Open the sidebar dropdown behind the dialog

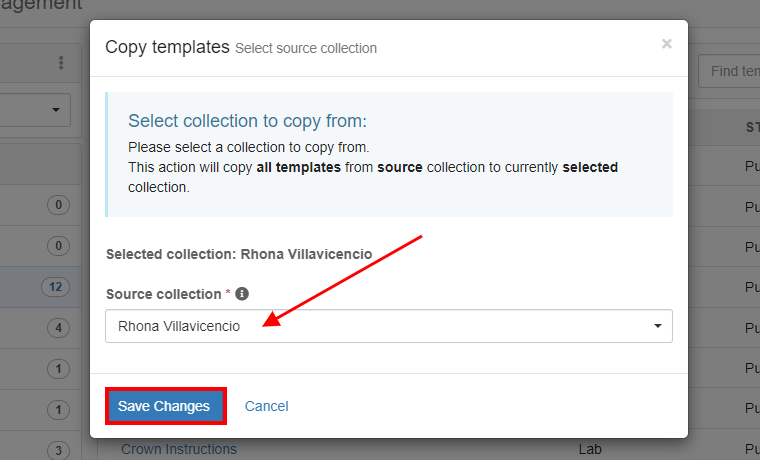(x=35, y=110)
